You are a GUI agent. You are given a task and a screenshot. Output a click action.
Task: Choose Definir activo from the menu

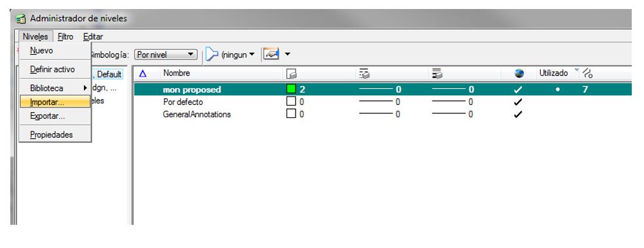[55, 70]
